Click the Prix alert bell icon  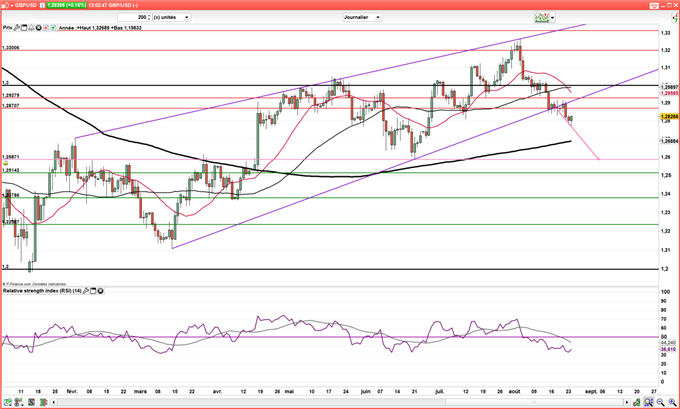(x=31, y=28)
